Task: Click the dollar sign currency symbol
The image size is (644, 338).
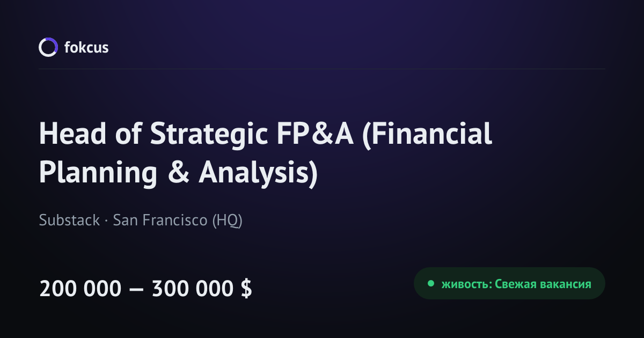Action: (246, 289)
